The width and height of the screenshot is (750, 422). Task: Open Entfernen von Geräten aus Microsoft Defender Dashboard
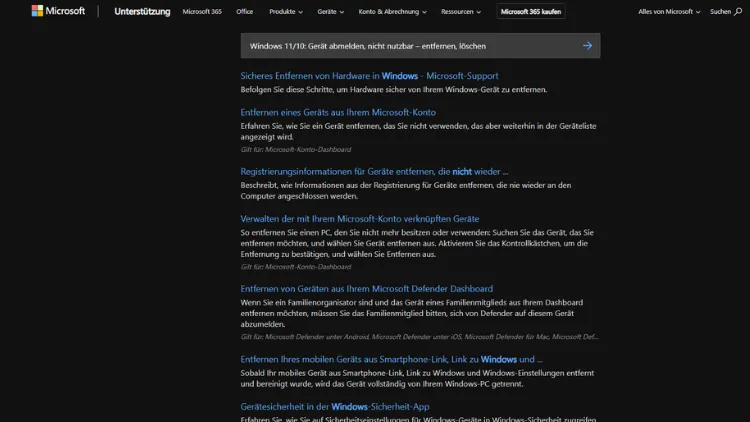(366, 289)
